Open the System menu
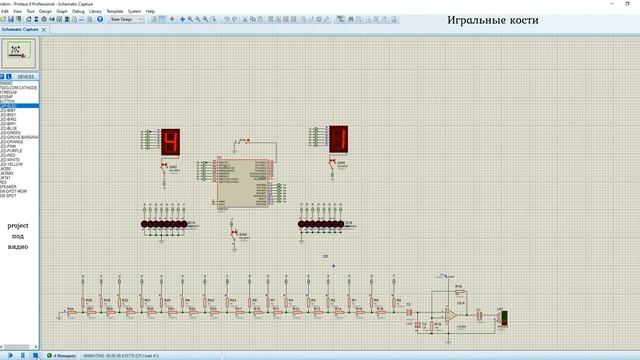Image resolution: width=640 pixels, height=360 pixels. click(134, 11)
